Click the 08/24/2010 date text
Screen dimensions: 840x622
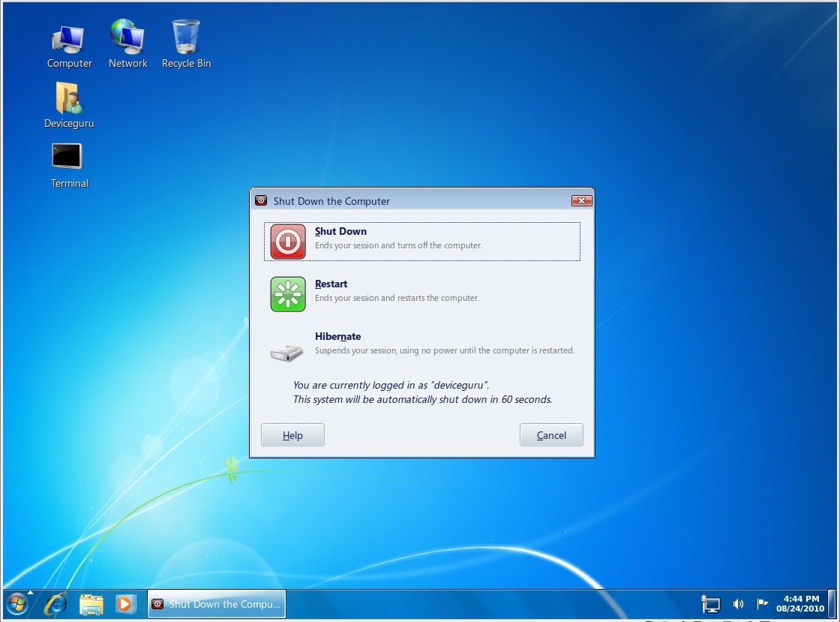(x=800, y=608)
